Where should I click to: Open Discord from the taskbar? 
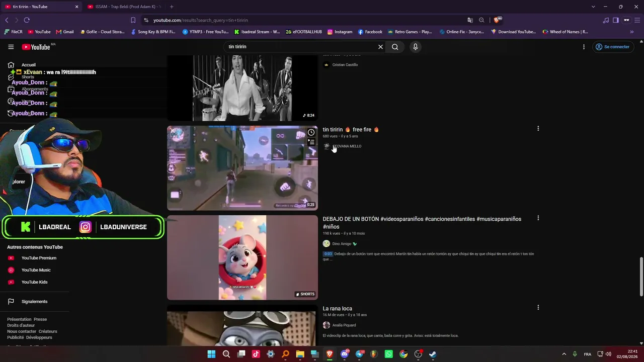tap(345, 354)
